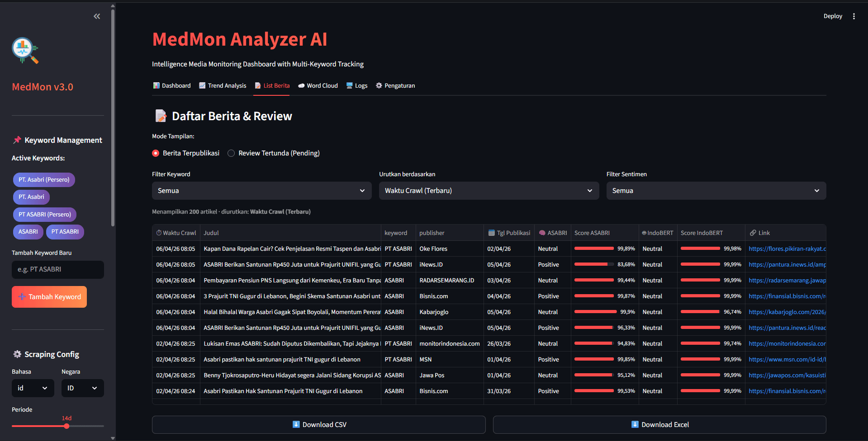Screen dimensions: 868x441
Task: Click the Download CSV button
Action: coord(319,425)
